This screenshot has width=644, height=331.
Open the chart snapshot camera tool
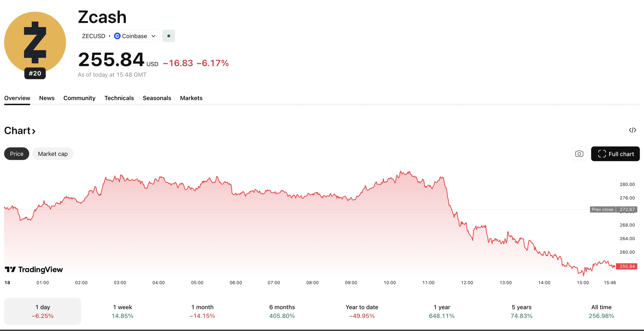(x=579, y=154)
